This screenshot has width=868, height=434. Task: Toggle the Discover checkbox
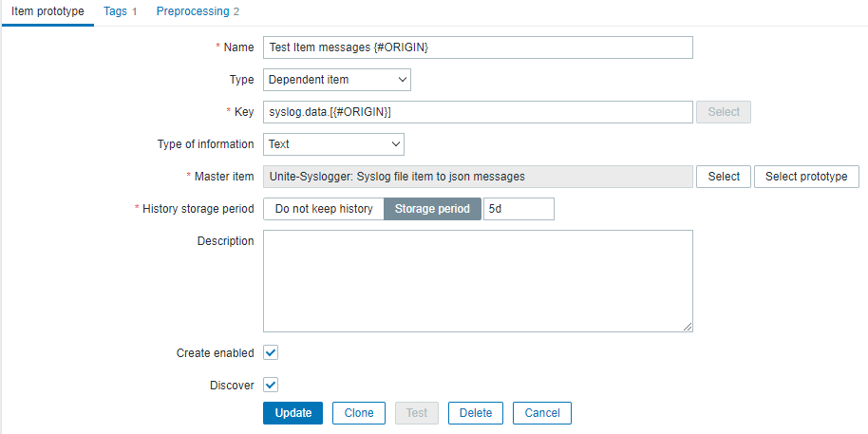point(271,386)
